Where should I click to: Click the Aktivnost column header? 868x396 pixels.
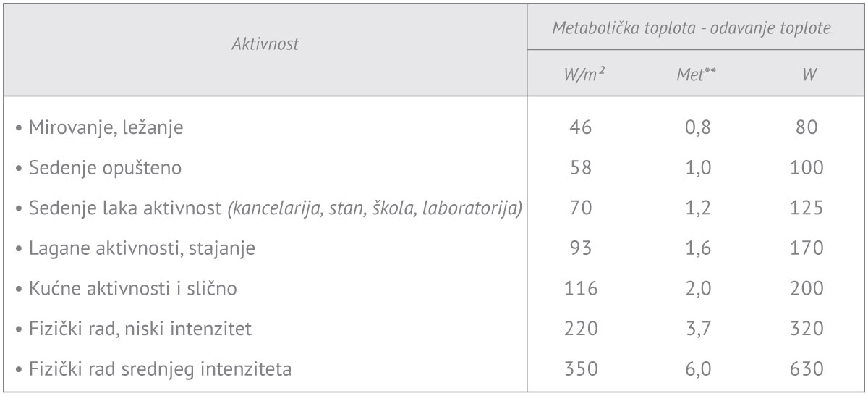(x=265, y=45)
